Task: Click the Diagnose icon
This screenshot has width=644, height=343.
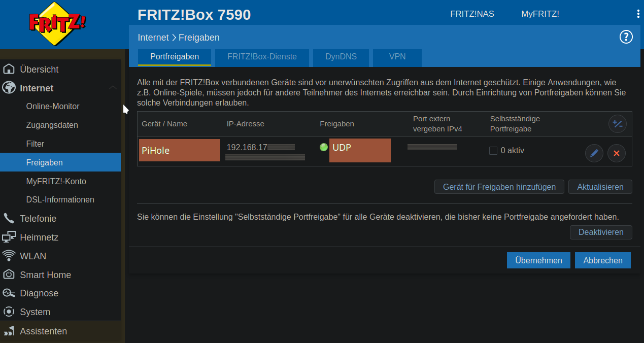Action: pos(9,293)
